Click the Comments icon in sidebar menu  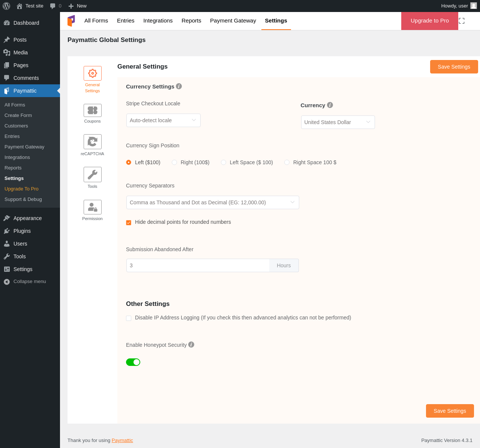coord(7,78)
